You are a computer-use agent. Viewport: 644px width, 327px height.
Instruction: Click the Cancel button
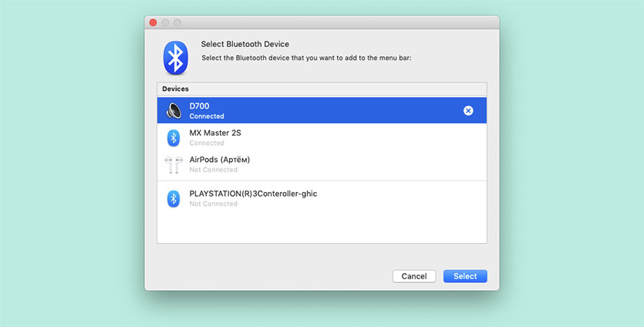(x=414, y=276)
